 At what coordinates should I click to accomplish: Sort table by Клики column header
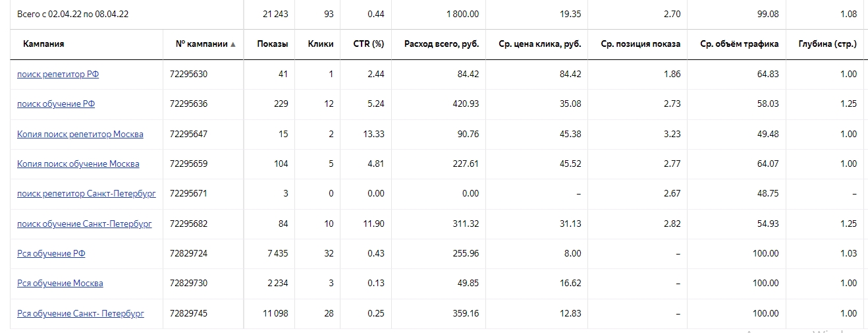coord(321,44)
